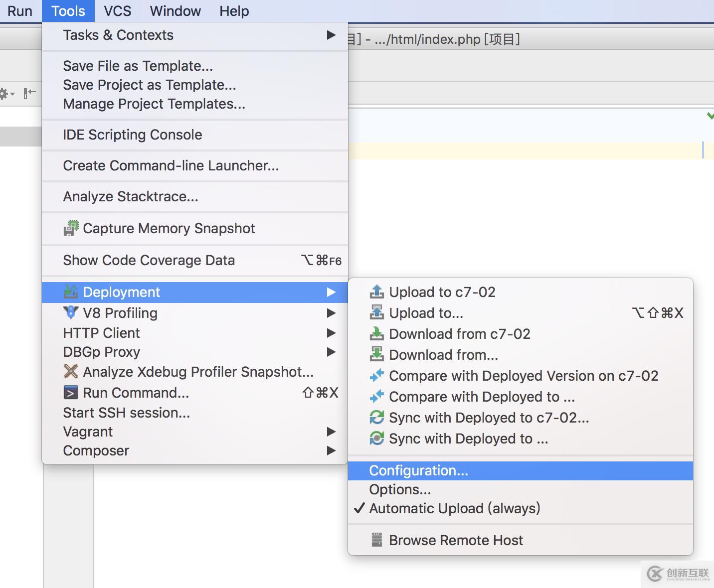Select Vagrant menu label
The image size is (714, 588).
[x=88, y=432]
